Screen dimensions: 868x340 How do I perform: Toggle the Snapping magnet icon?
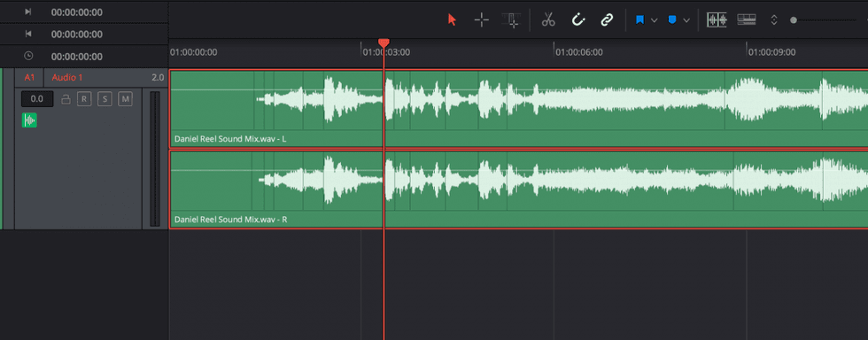577,20
